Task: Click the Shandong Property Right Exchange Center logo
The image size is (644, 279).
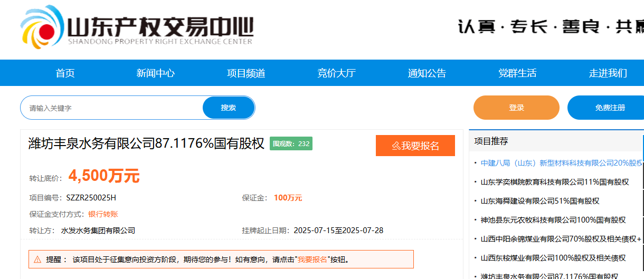Action: coord(137,28)
